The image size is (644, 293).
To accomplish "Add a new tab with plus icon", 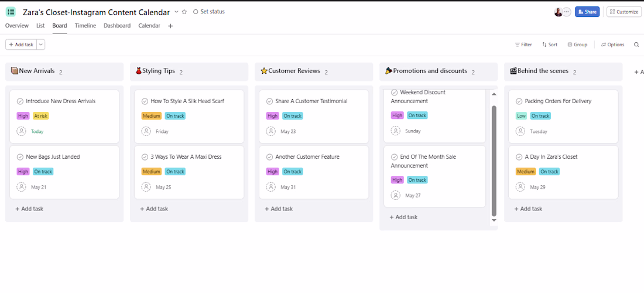I will point(170,26).
